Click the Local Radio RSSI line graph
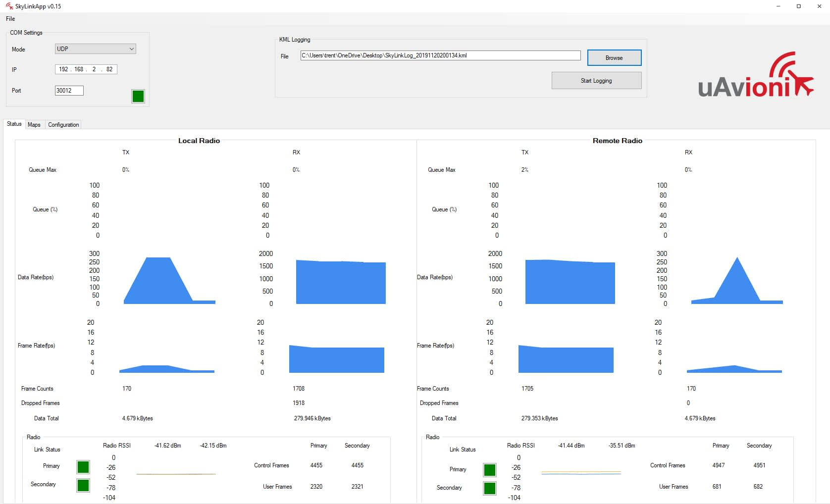The width and height of the screenshot is (830, 504). coord(176,474)
